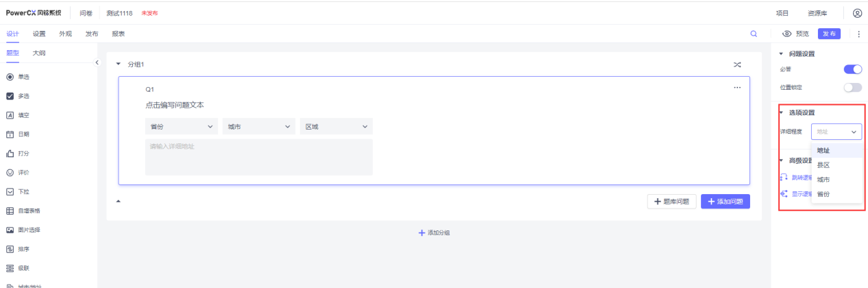Enable the 位置锁定 position lock toggle
The image size is (868, 288).
(852, 88)
